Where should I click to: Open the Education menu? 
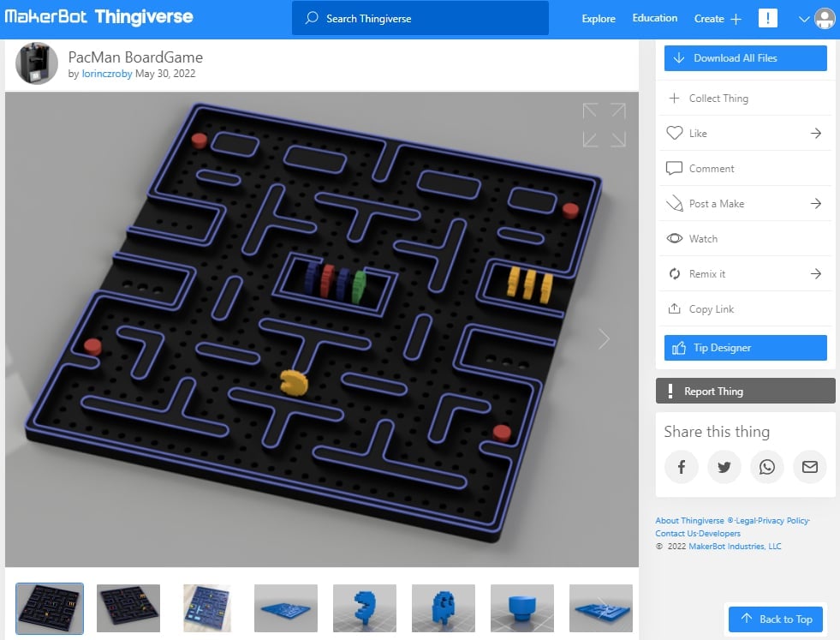[655, 18]
